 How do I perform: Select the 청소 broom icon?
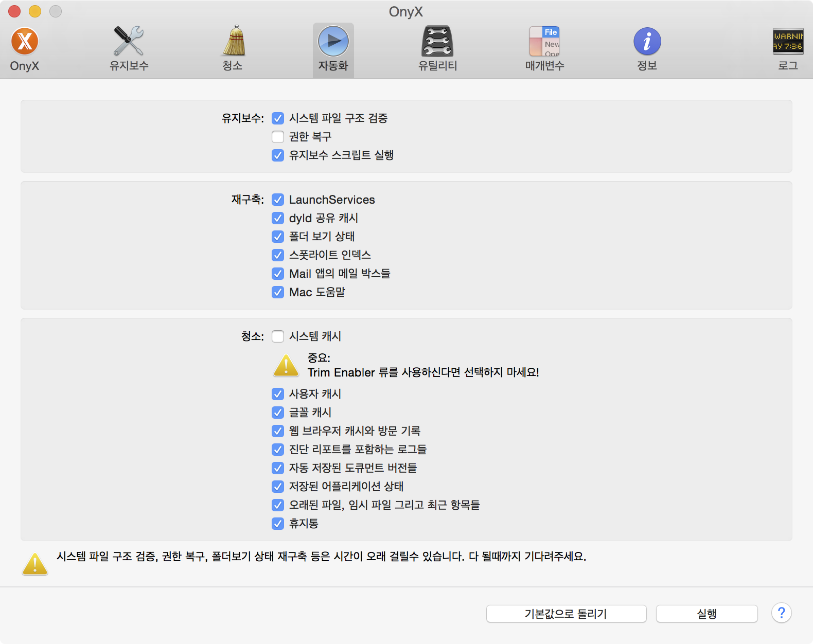click(x=233, y=42)
